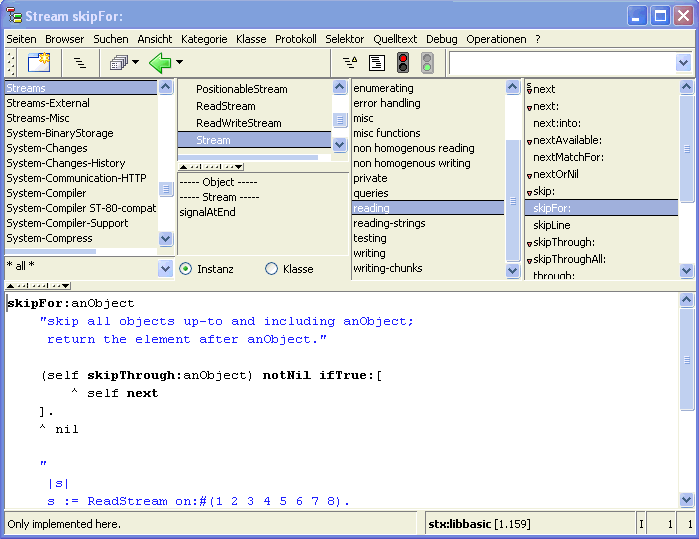The width and height of the screenshot is (699, 539).
Task: Select the enumerating protocol
Action: point(428,88)
